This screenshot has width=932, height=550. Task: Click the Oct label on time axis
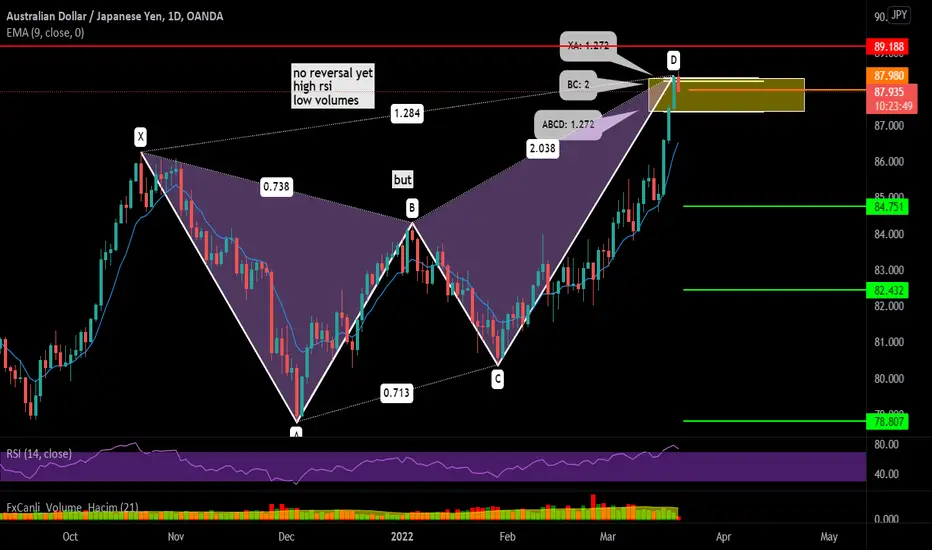[70, 536]
